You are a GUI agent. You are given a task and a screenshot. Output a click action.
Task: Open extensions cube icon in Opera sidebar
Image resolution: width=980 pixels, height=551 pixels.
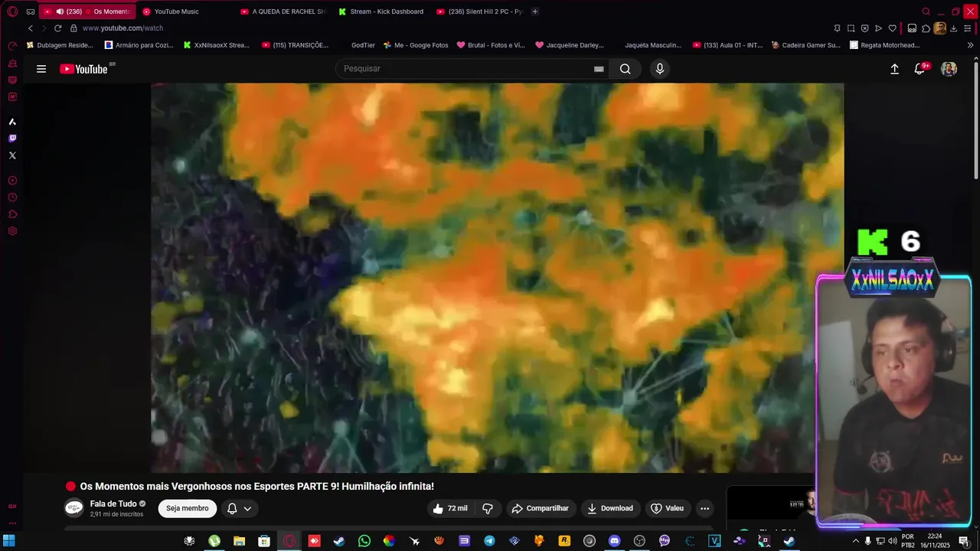pyautogui.click(x=12, y=214)
